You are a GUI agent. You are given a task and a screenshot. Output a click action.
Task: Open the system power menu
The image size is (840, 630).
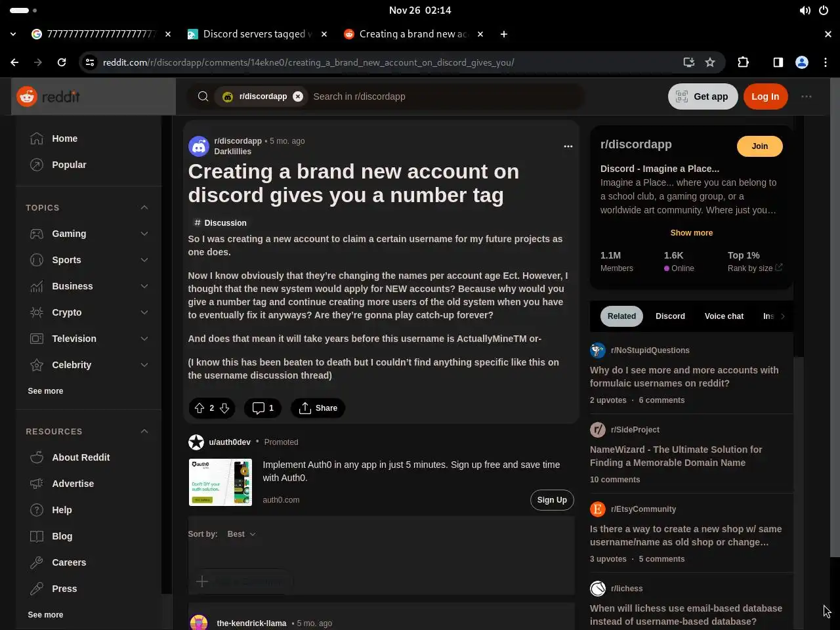point(824,10)
